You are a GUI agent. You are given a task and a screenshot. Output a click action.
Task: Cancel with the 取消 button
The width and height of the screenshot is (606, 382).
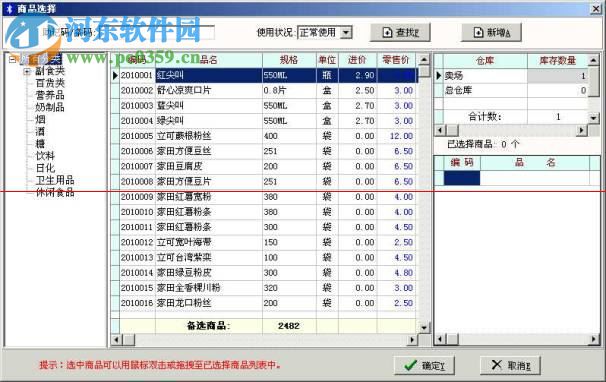pyautogui.click(x=510, y=365)
